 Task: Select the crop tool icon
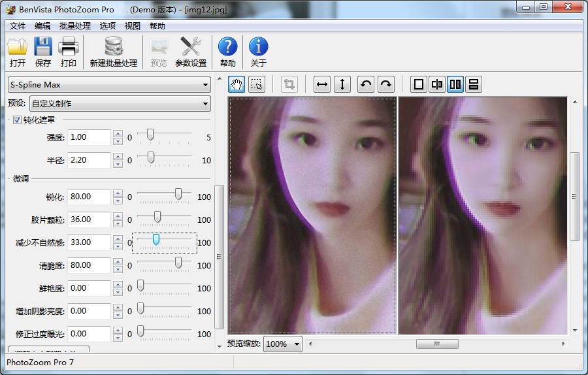coord(289,84)
